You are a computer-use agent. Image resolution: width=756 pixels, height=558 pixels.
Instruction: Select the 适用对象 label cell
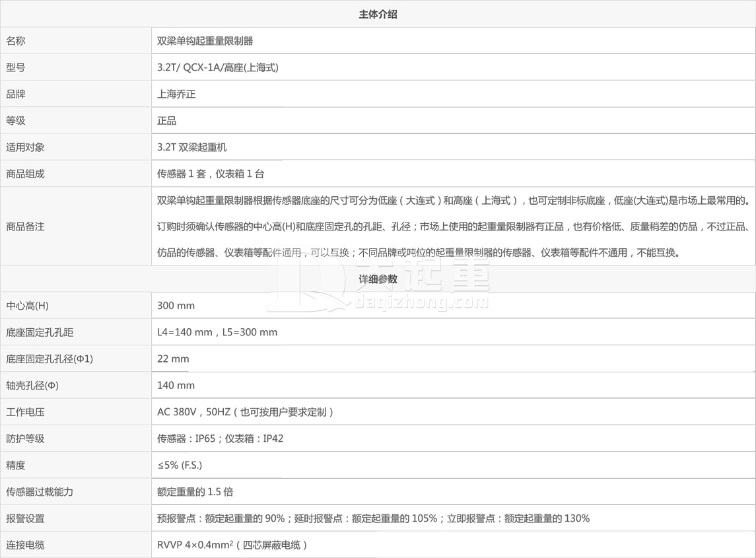pyautogui.click(x=76, y=147)
